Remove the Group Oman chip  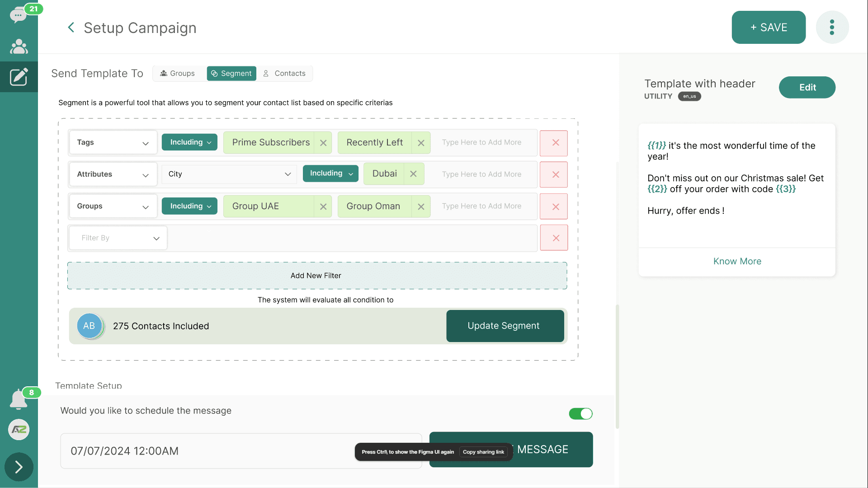pos(421,206)
